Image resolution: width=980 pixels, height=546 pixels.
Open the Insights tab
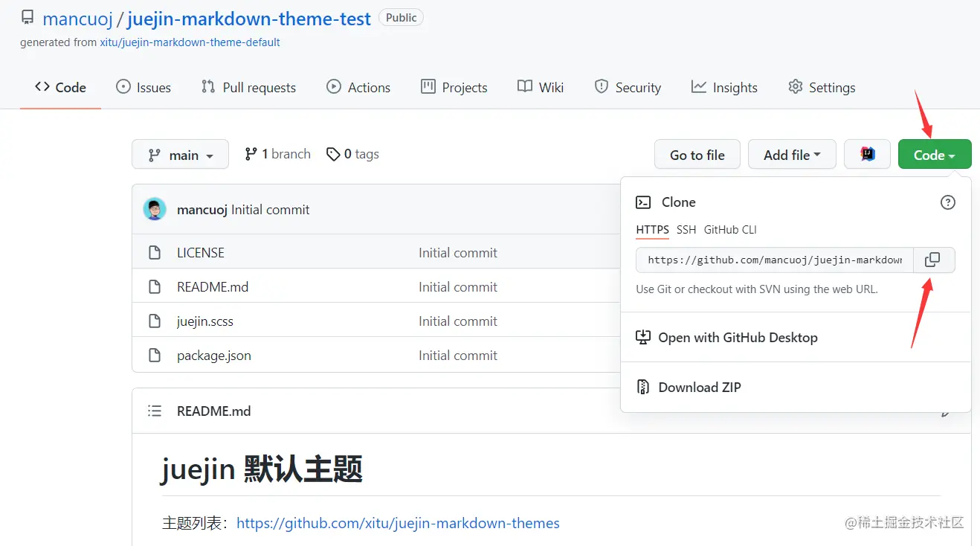point(724,87)
